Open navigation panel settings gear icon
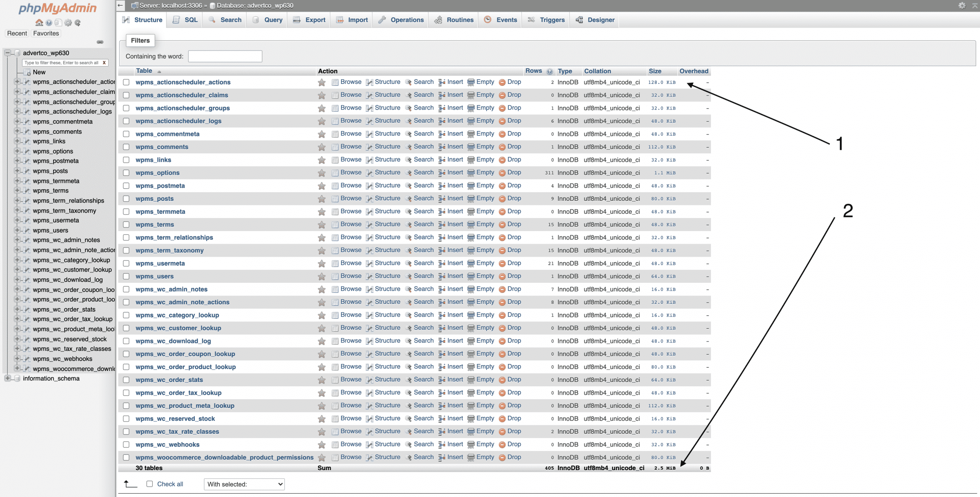The image size is (980, 497). pos(68,23)
